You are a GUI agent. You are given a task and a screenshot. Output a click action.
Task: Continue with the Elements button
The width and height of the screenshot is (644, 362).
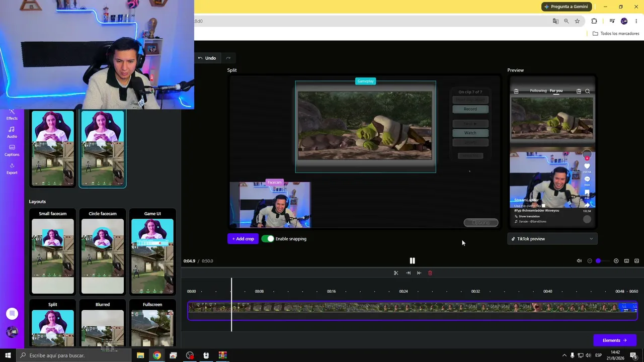615,340
